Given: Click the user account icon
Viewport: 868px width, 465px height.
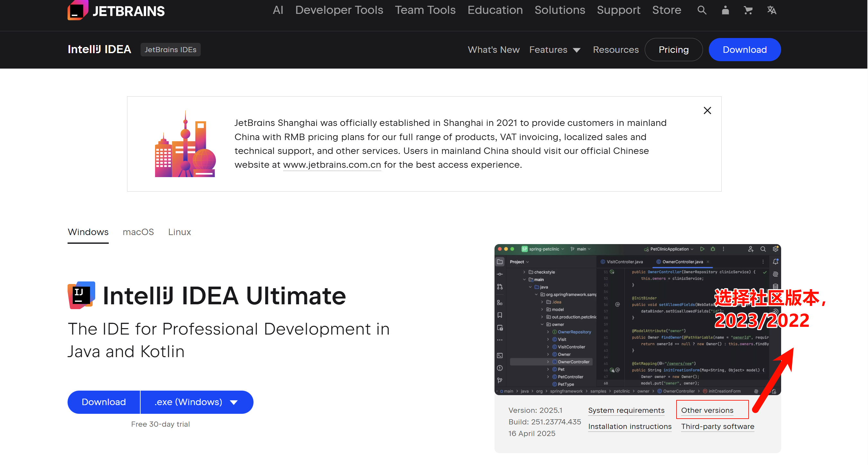Looking at the screenshot, I should (725, 10).
